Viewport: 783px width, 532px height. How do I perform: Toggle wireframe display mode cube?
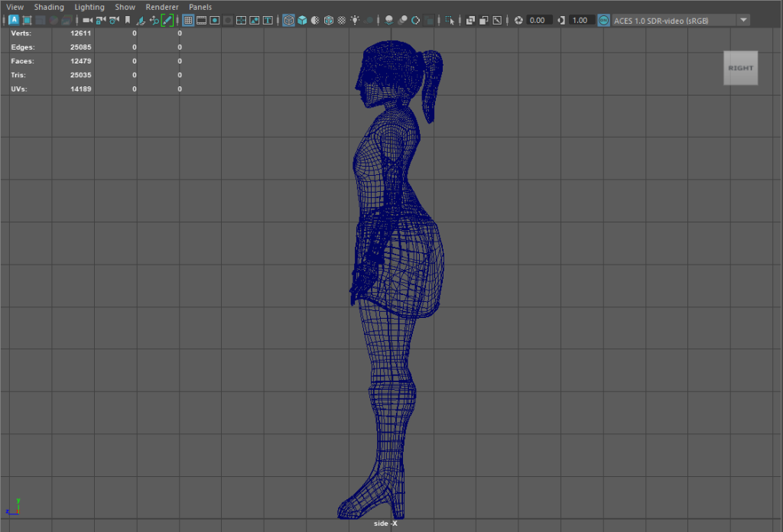(288, 21)
